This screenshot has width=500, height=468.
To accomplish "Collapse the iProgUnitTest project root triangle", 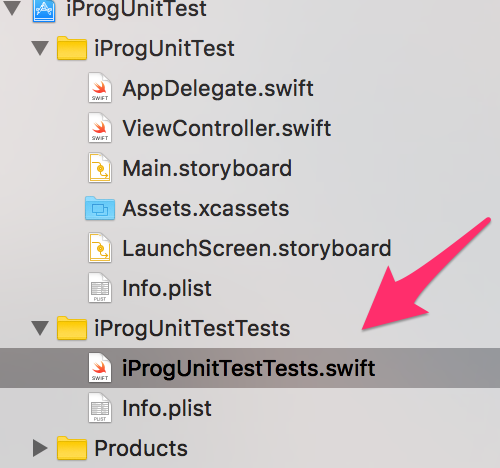I will pyautogui.click(x=12, y=8).
